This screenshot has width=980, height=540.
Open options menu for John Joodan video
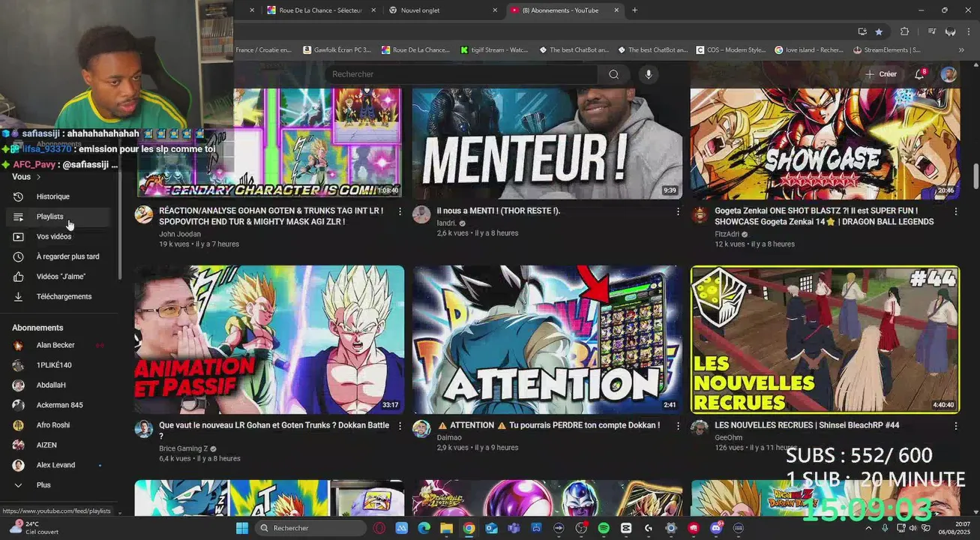400,212
